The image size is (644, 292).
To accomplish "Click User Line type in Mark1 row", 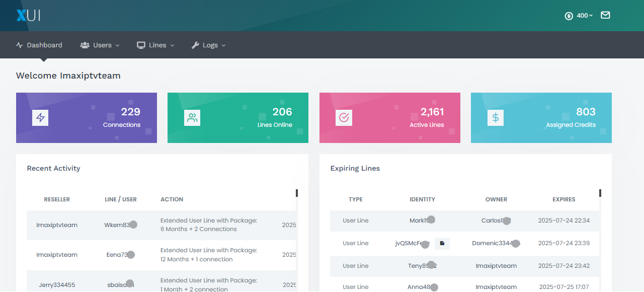I will [356, 221].
